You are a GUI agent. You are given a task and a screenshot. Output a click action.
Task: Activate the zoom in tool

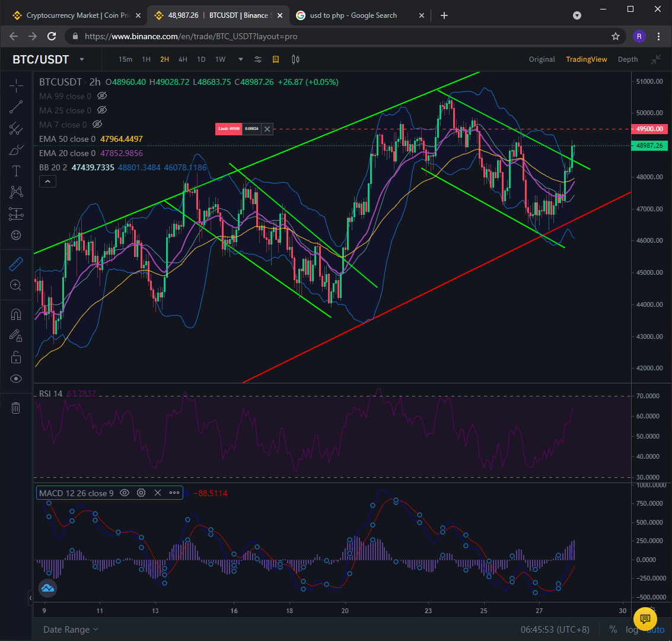16,285
